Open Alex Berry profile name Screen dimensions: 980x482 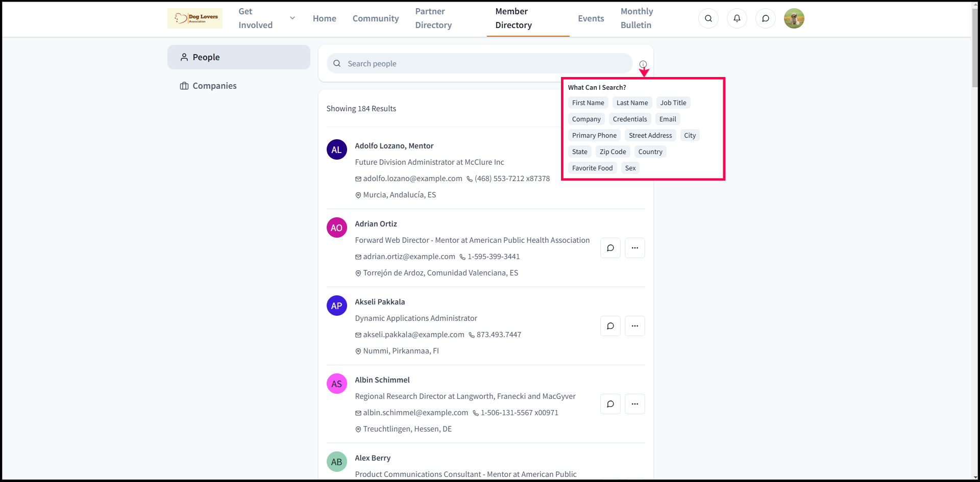[x=373, y=458]
